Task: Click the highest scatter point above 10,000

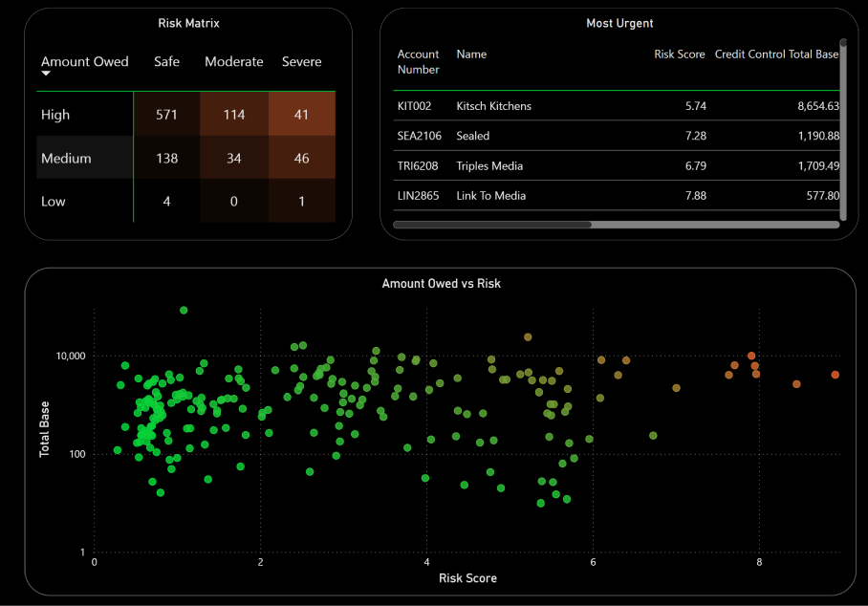Action: [x=184, y=309]
